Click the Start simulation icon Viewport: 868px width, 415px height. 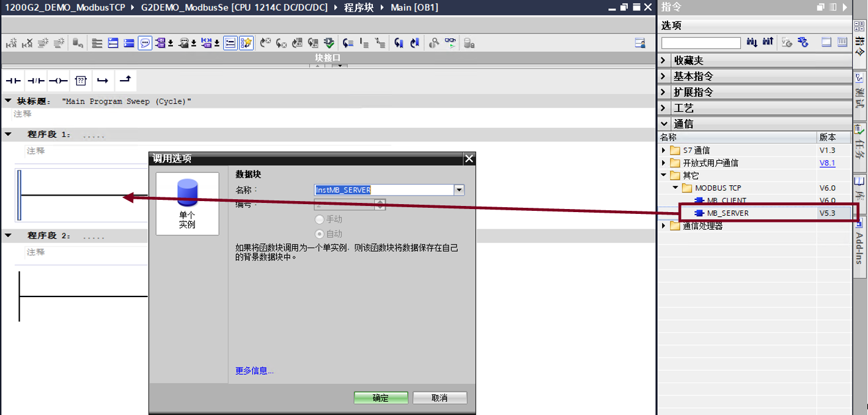click(329, 43)
